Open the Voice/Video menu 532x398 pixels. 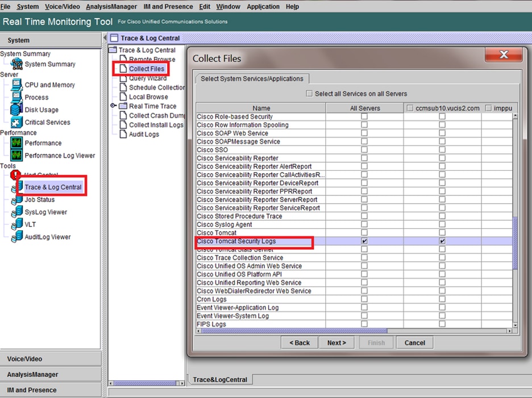62,6
